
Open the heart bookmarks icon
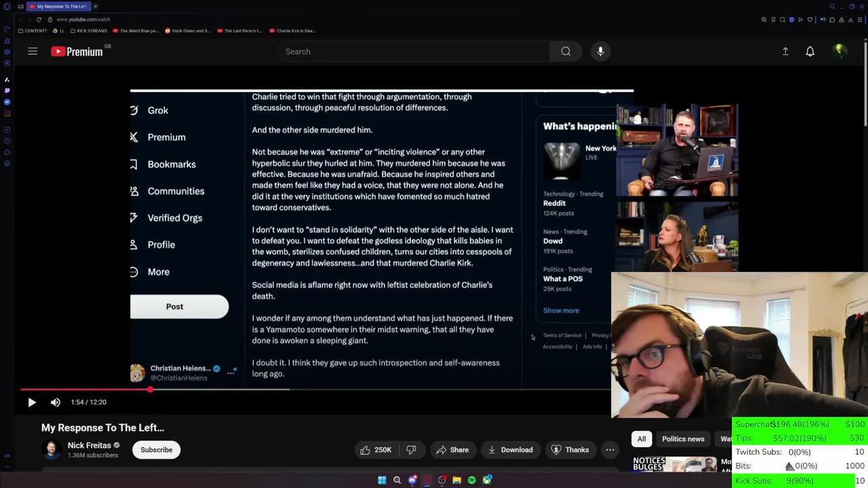point(810,20)
